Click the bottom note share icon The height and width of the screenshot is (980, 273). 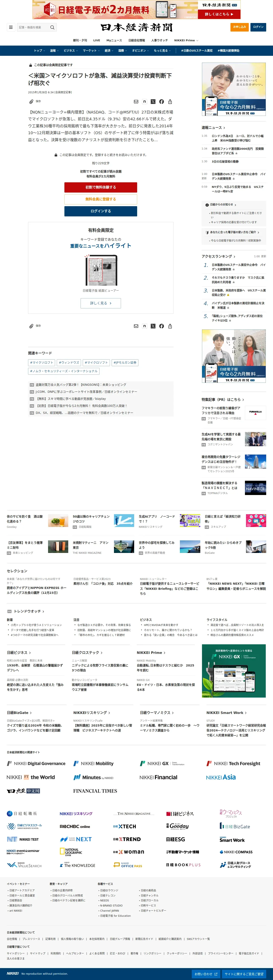pyautogui.click(x=144, y=326)
